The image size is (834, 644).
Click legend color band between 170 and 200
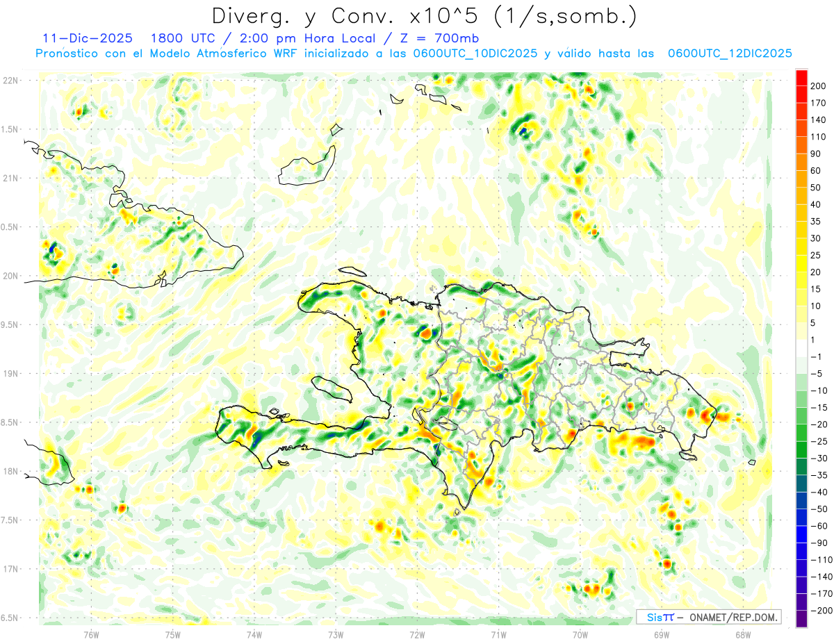click(x=801, y=94)
